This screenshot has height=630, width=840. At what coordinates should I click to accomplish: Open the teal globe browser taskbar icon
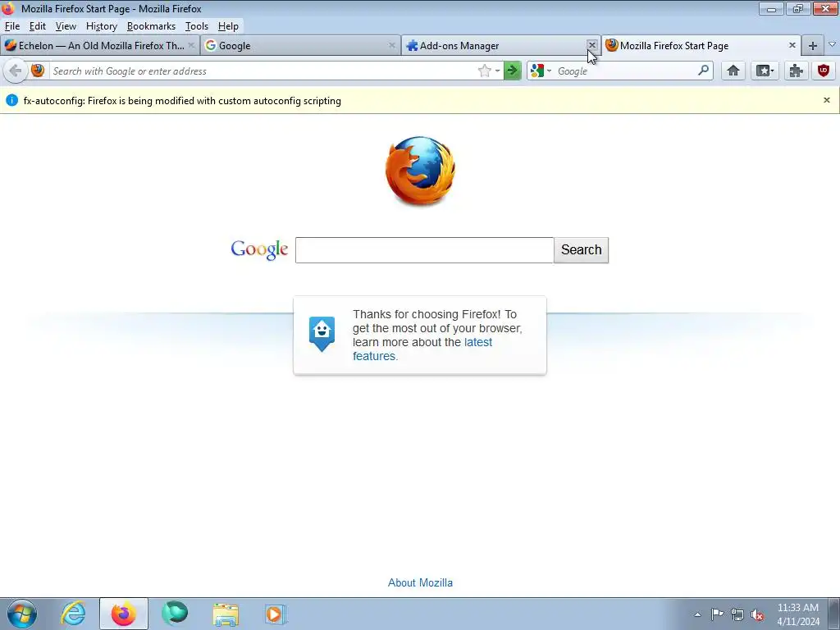[x=175, y=614]
